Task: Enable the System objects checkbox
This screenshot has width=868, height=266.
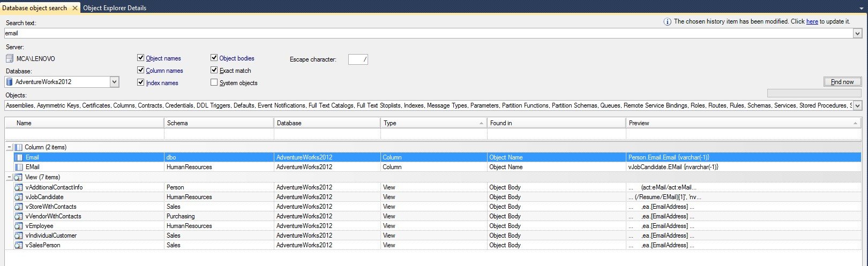Action: pyautogui.click(x=214, y=82)
